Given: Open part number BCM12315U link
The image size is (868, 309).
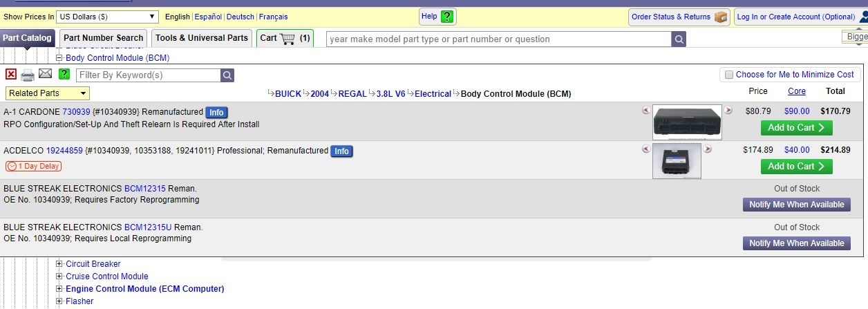Looking at the screenshot, I should click(149, 227).
